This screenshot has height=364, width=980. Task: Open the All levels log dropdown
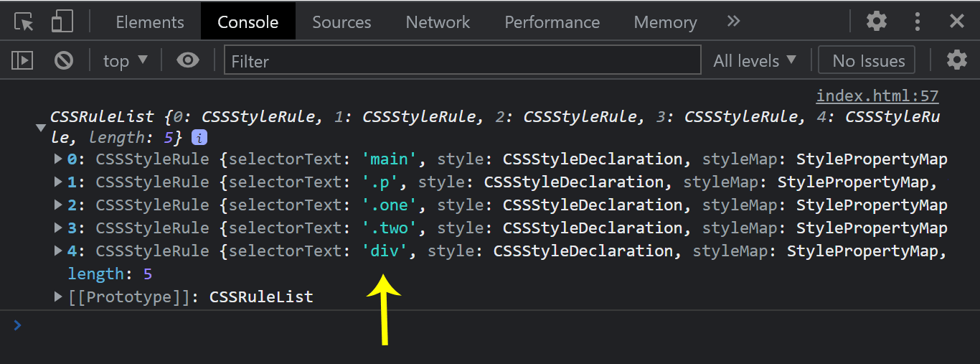point(755,61)
